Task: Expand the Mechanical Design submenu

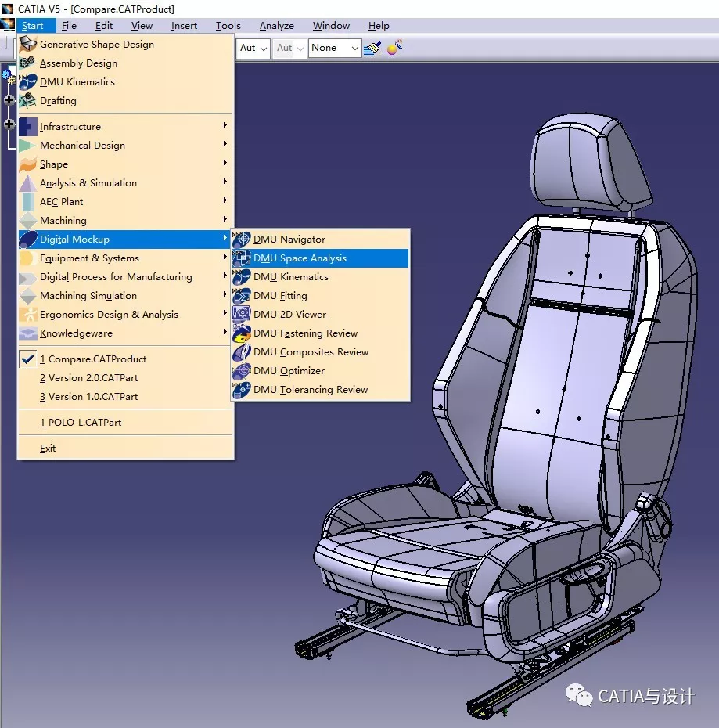Action: coord(82,146)
